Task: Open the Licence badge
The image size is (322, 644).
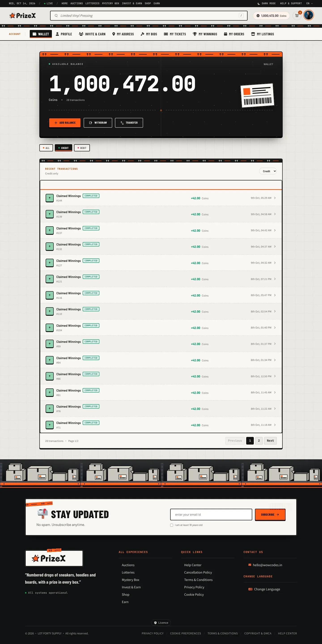Action: 161,623
